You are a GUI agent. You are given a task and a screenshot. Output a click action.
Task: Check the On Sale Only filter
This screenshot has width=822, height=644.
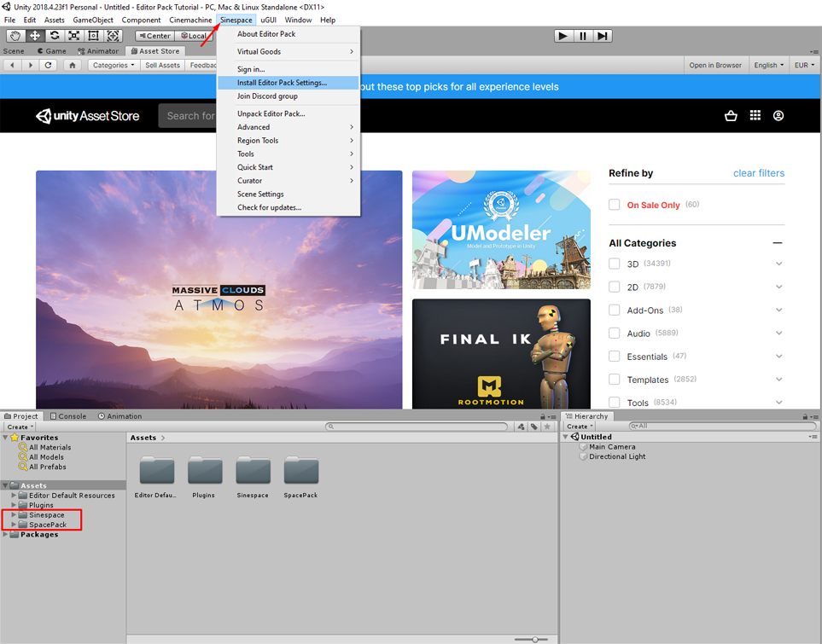click(x=615, y=205)
